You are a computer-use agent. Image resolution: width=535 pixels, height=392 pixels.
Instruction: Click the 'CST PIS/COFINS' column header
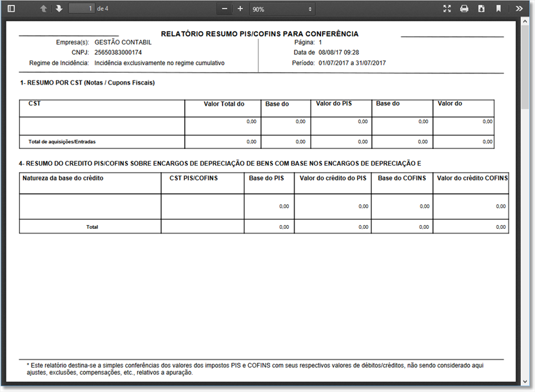click(x=193, y=178)
